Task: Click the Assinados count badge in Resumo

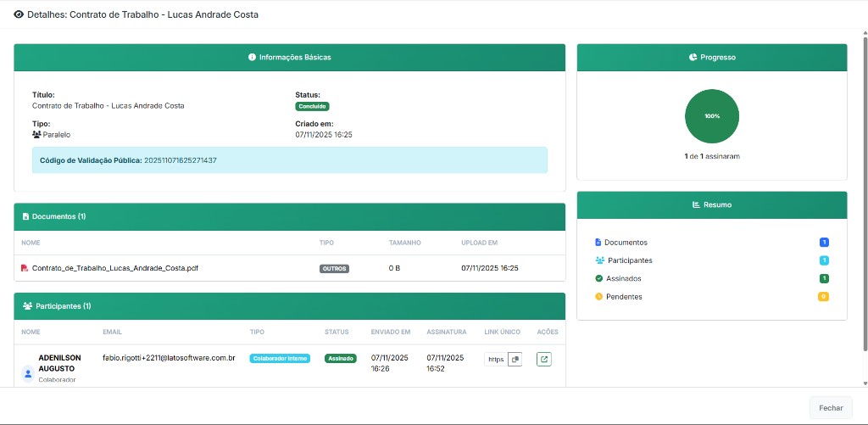Action: [824, 278]
